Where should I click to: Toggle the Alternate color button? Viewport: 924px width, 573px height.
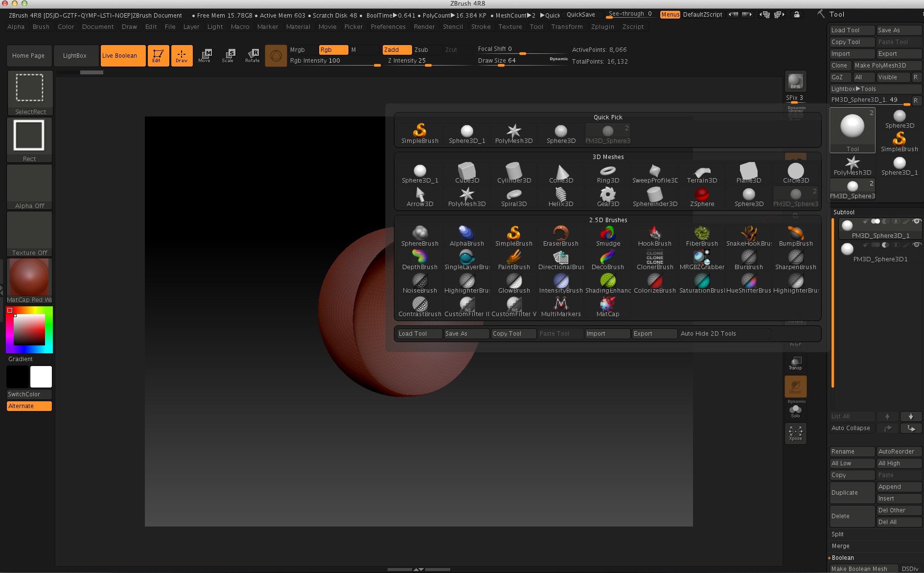coord(29,406)
